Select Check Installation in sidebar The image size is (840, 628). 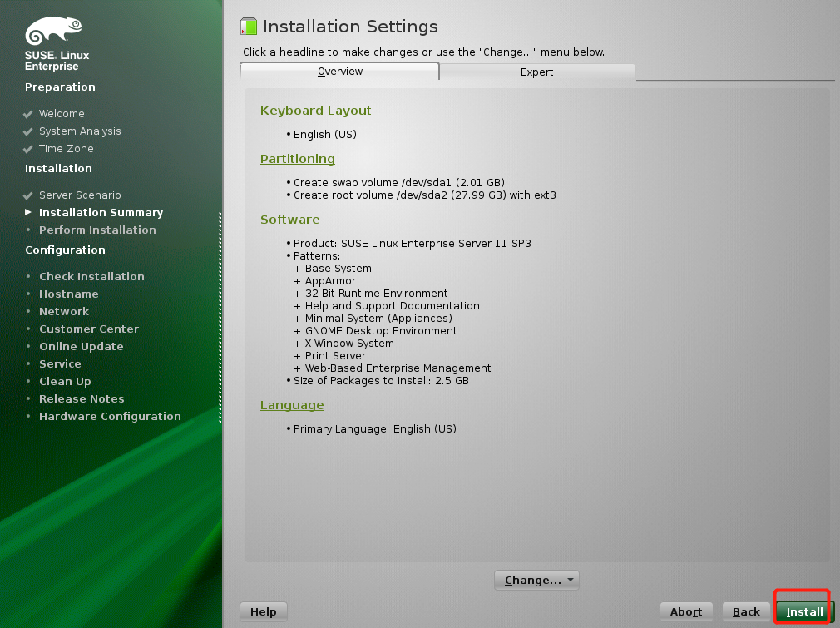(x=91, y=276)
